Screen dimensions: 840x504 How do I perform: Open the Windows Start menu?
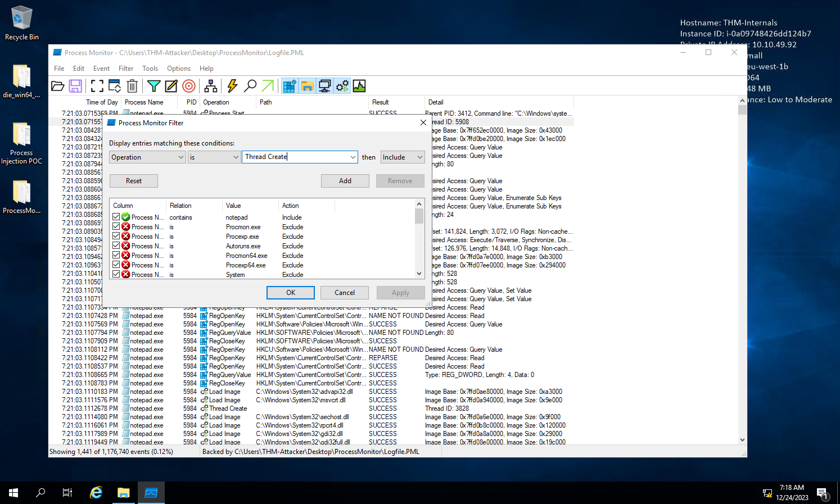click(x=13, y=493)
